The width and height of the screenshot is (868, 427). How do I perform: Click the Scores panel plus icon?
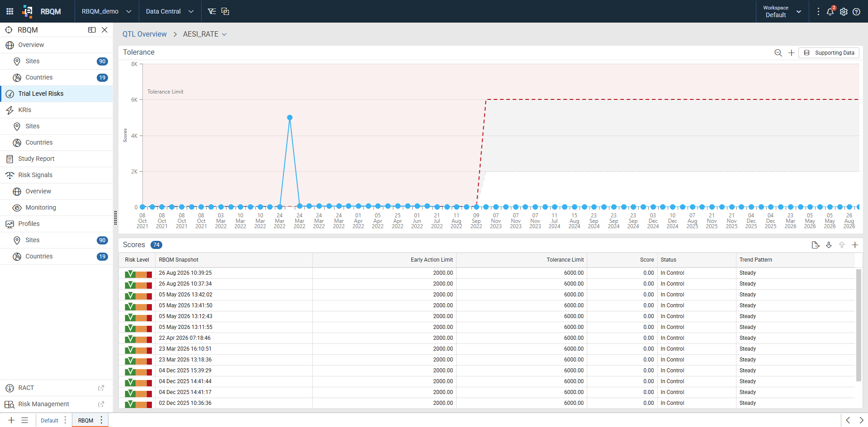(855, 245)
